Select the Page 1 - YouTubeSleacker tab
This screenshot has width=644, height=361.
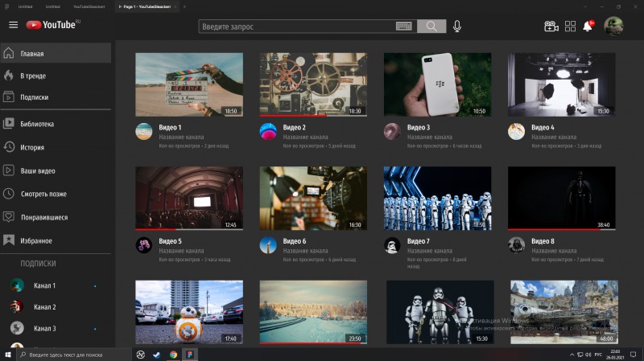coord(147,6)
